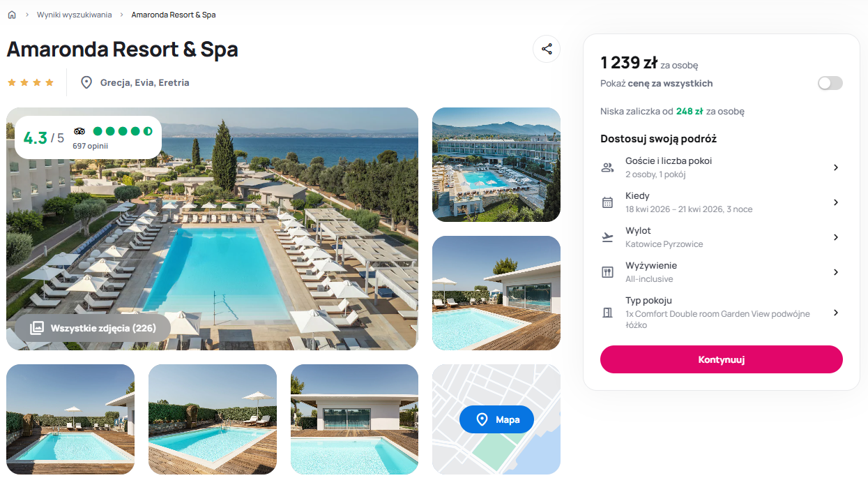Viewport: 868px width, 478px height.
Task: Open the Mapa map button
Action: [x=496, y=419]
